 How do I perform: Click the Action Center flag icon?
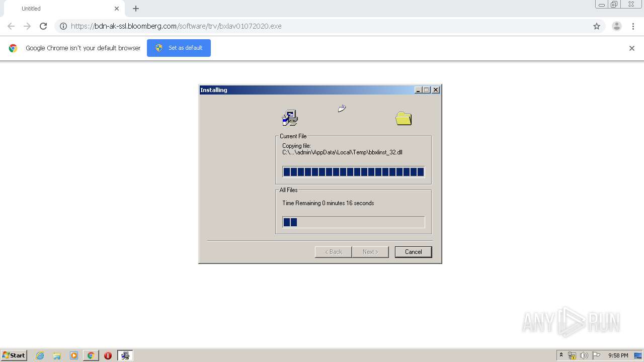(596, 355)
